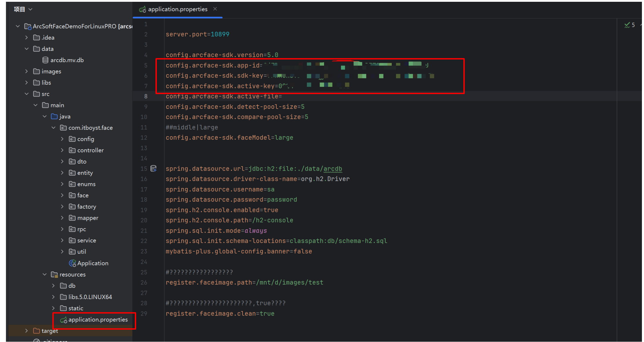Collapse the data folder
Viewport: 644px width, 342px height.
[x=27, y=49]
